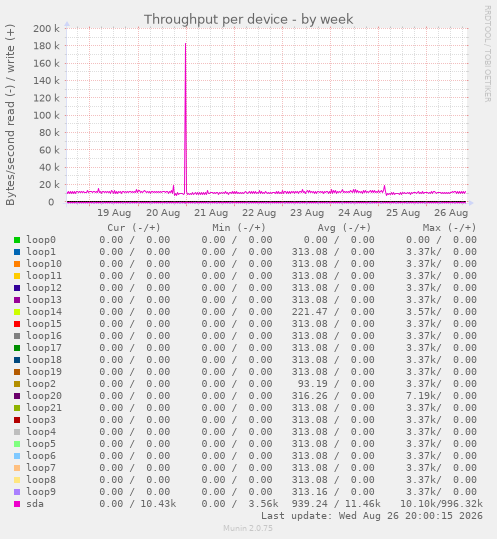Click the loop11 yellow legend swatch
The image size is (497, 539).
(17, 276)
